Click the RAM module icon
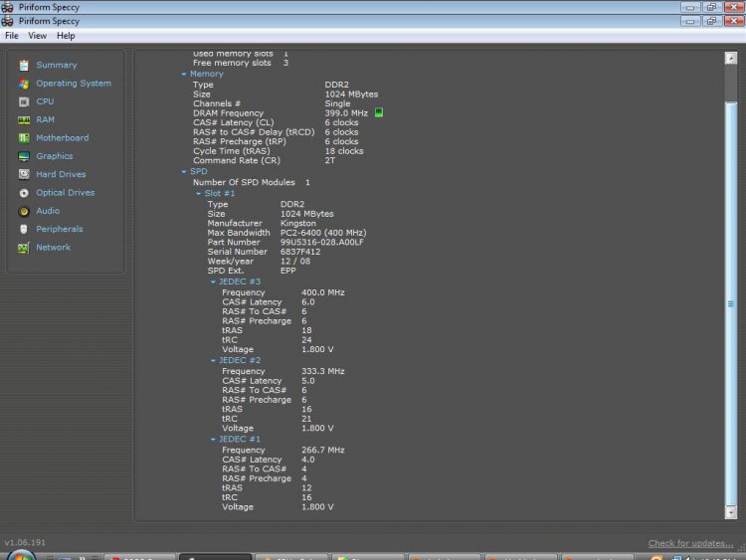746x560 pixels. [x=24, y=120]
